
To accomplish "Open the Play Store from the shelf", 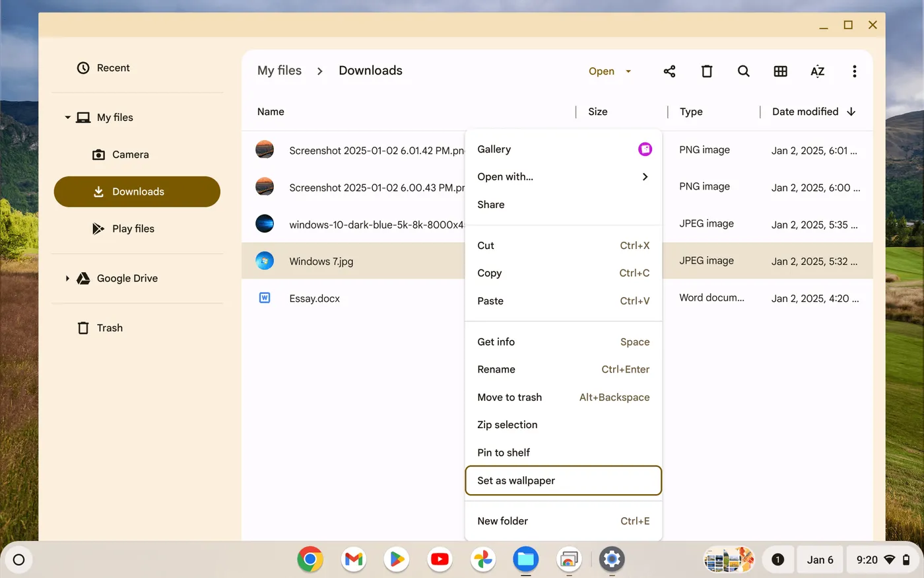I will click(397, 560).
